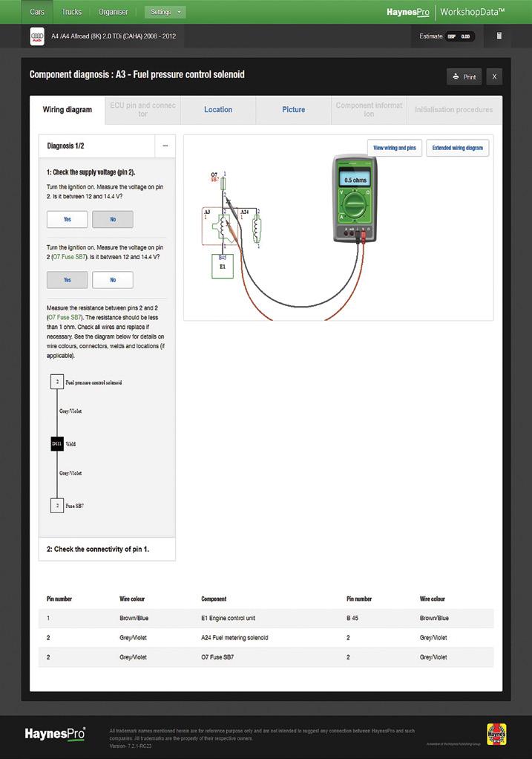Image resolution: width=532 pixels, height=759 pixels.
Task: Answer No to supply voltage on pin 2
Action: point(113,219)
